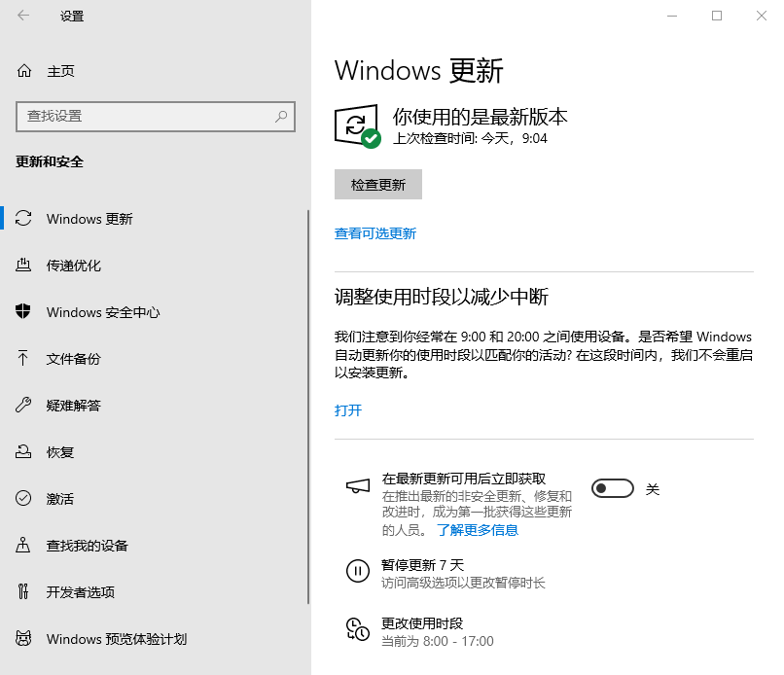
Task: Click the Windows 安全中心 shield icon
Action: click(23, 311)
